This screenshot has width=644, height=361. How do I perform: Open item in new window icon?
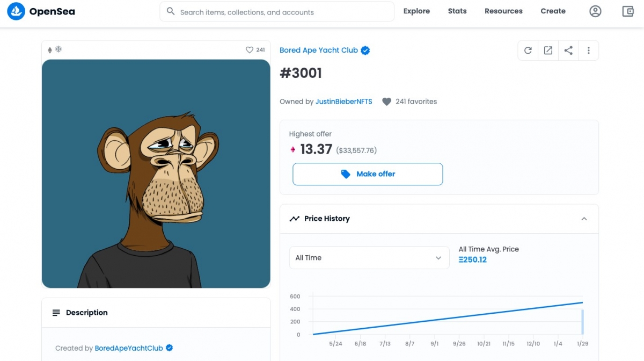click(x=548, y=50)
